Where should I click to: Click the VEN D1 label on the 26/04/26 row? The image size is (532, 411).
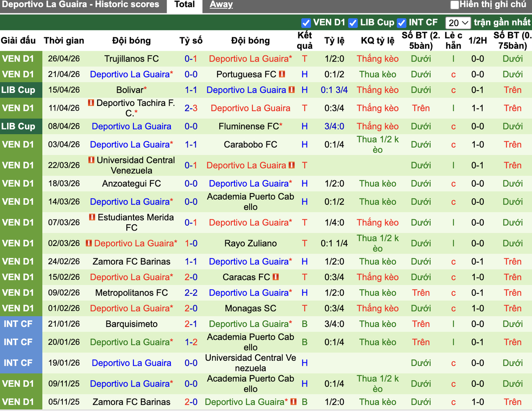tap(18, 59)
